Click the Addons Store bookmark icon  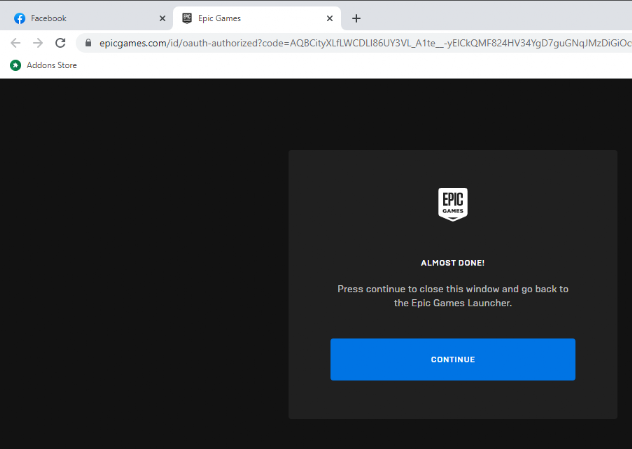pos(15,65)
